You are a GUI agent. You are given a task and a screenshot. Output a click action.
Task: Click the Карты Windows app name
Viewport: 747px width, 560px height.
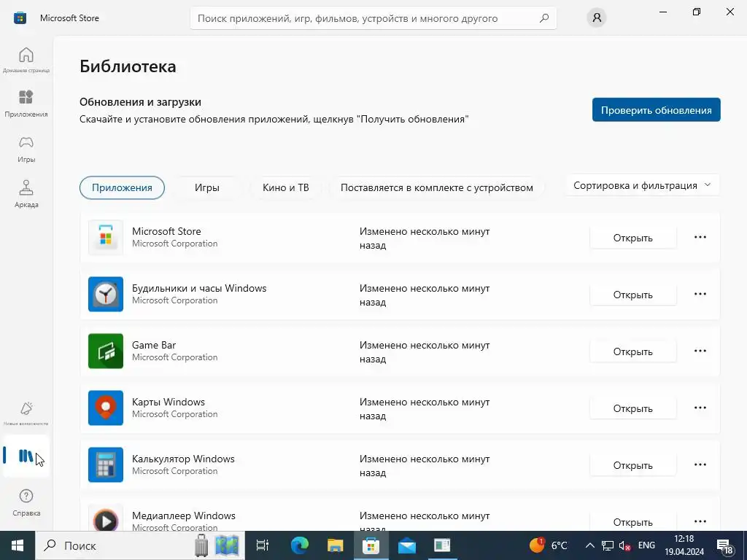click(169, 402)
